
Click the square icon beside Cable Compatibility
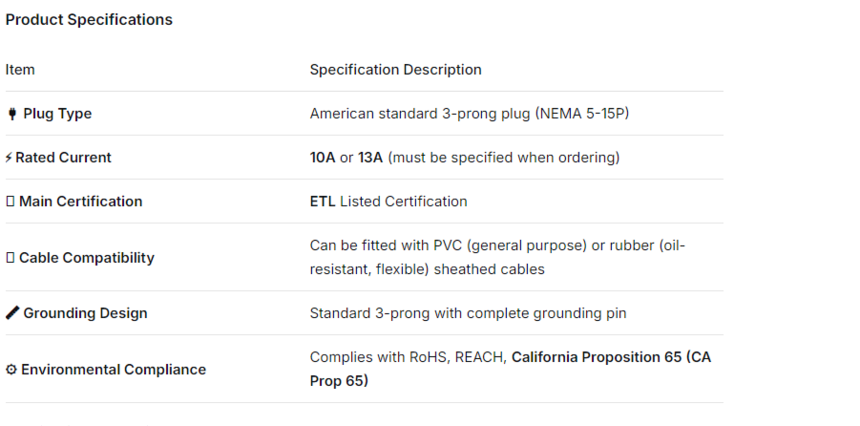coord(10,258)
